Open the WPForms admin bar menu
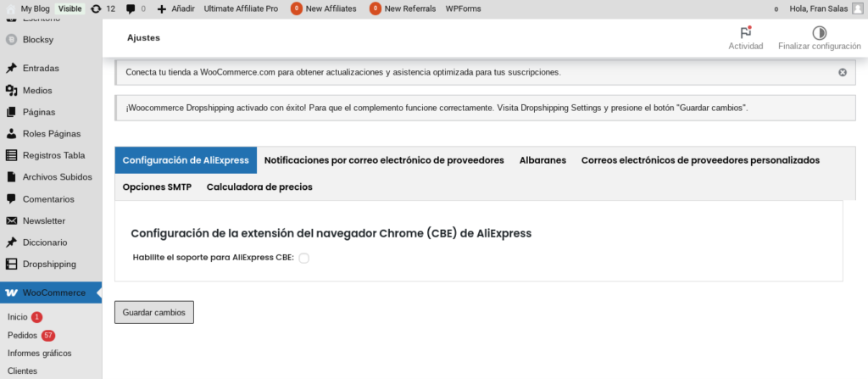868x379 pixels. (464, 8)
